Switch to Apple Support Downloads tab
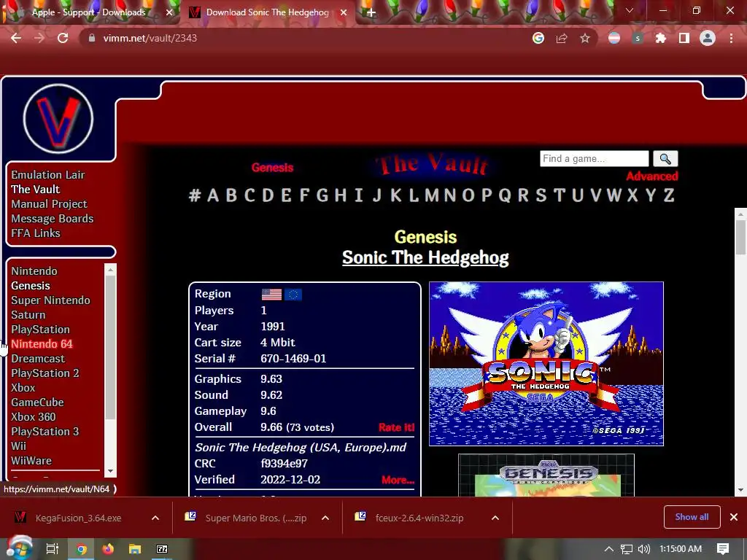Screen dimensions: 747x560 (x=88, y=12)
